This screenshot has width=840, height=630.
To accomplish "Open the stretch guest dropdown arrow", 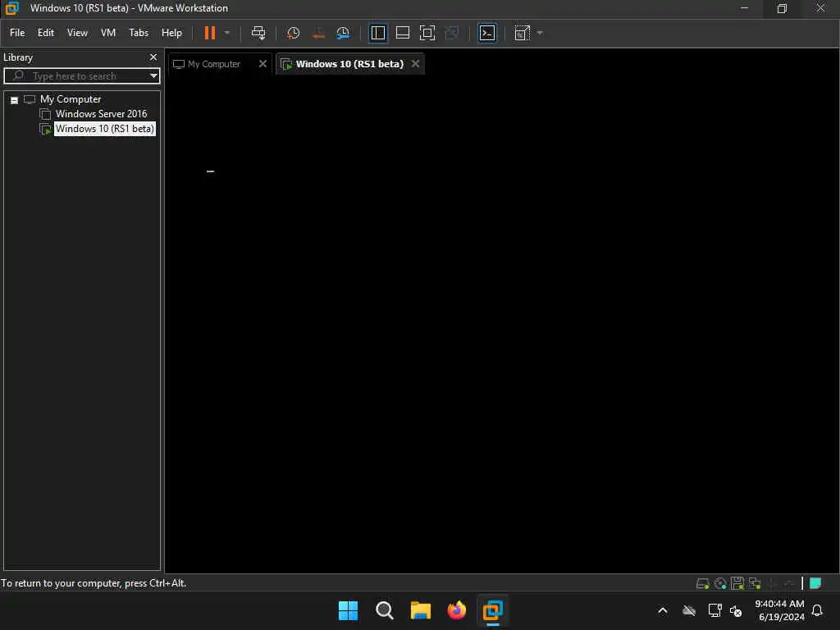I will tap(540, 33).
